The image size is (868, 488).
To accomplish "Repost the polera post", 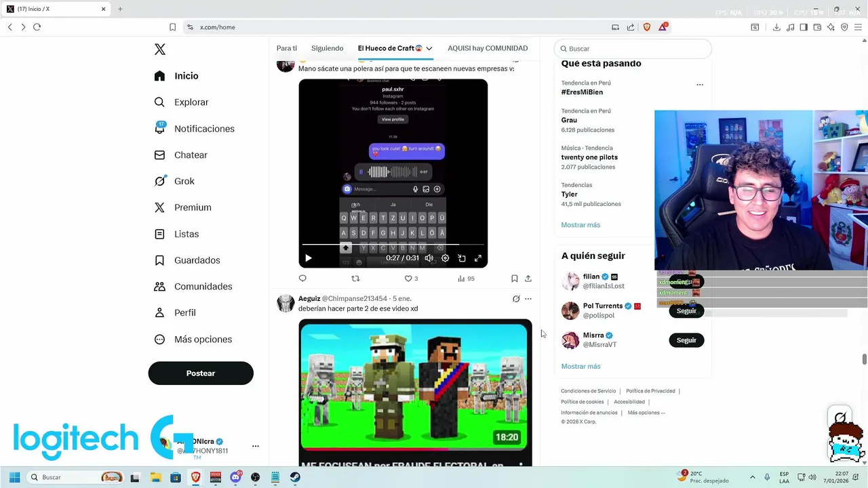I will click(355, 279).
